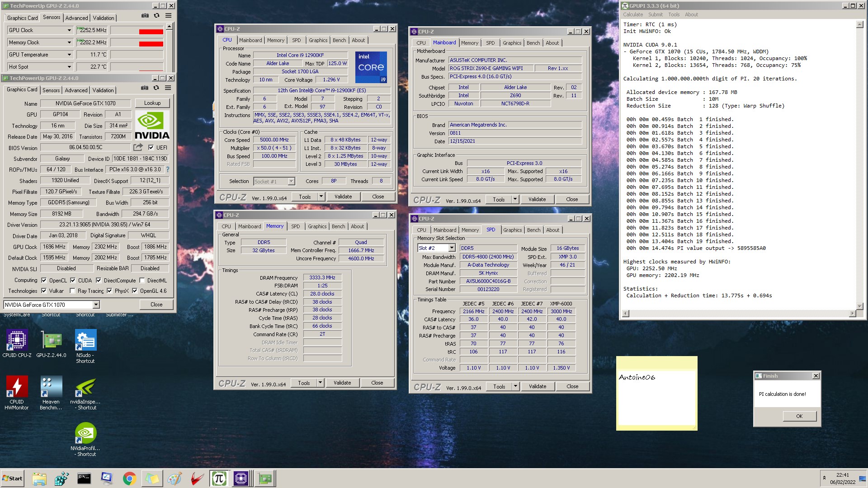Click the GPU-Z screenshot camera icon in front window
This screenshot has height=488, width=868.
tap(145, 88)
